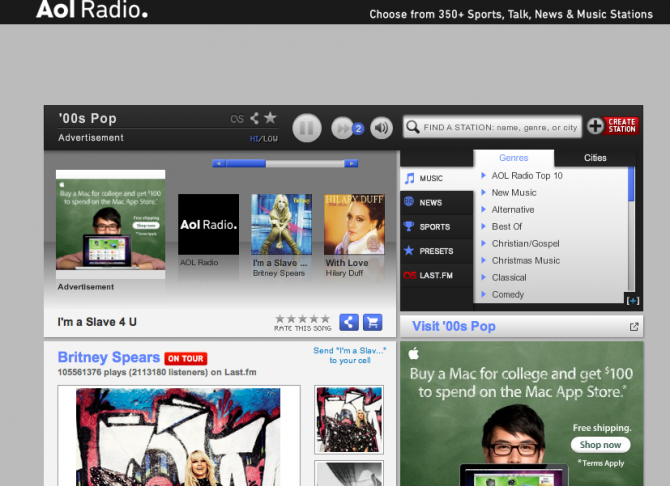Share this song using blue share button
Image resolution: width=670 pixels, height=486 pixels.
[x=348, y=322]
